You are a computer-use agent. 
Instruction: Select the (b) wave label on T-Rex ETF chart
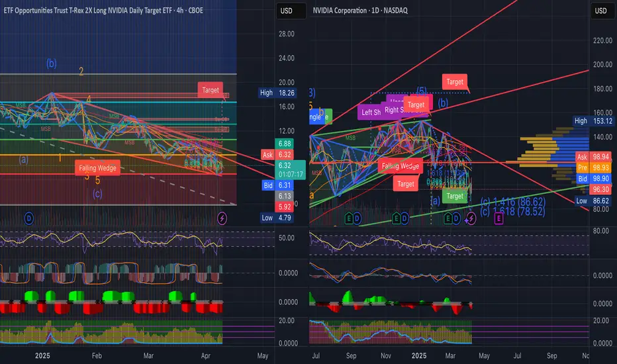tap(51, 63)
